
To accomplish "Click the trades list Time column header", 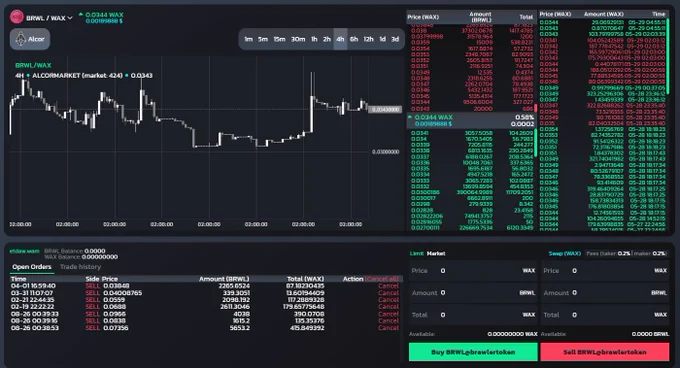I will (x=658, y=14).
